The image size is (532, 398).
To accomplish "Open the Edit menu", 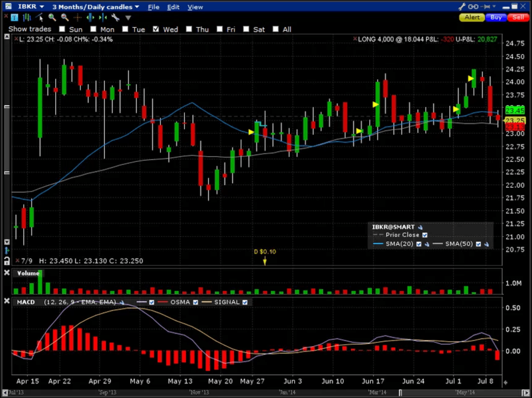I will point(173,7).
